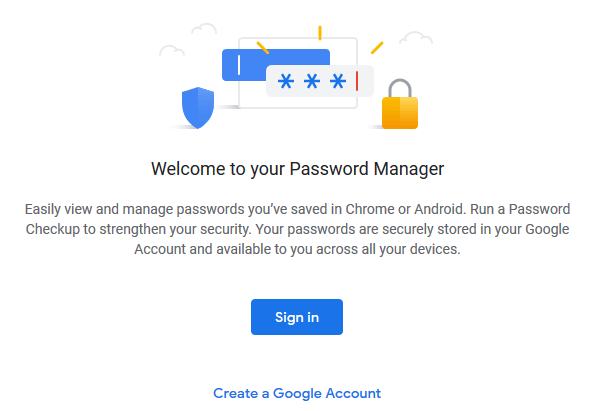This screenshot has height=411, width=589.
Task: Open the Create a Google Account link
Action: coord(297,393)
